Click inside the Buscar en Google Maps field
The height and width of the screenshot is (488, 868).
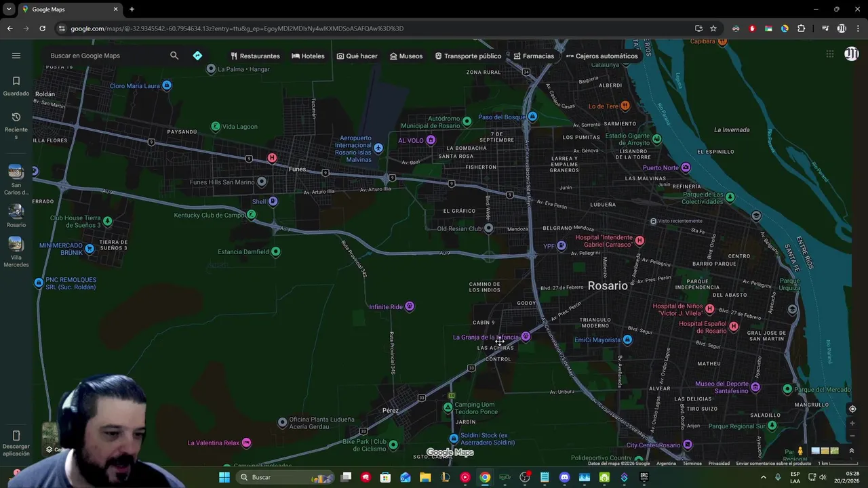105,56
